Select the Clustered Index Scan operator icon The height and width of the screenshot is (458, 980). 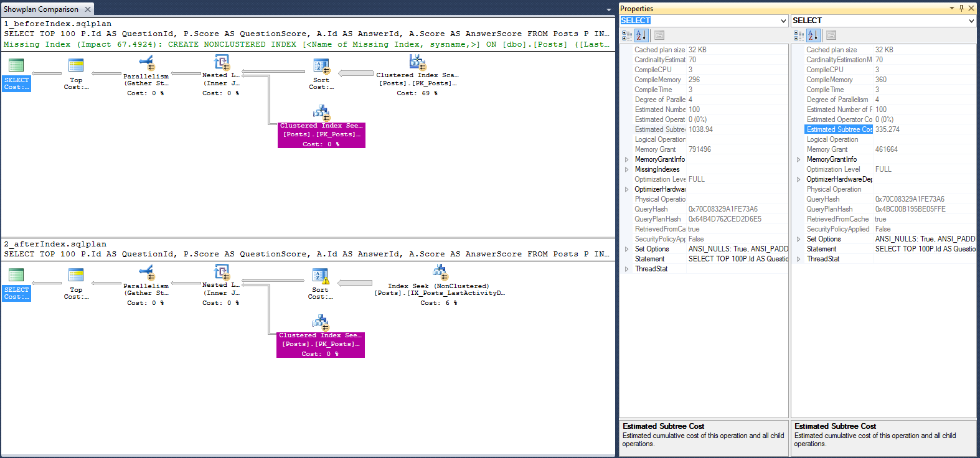pos(417,62)
